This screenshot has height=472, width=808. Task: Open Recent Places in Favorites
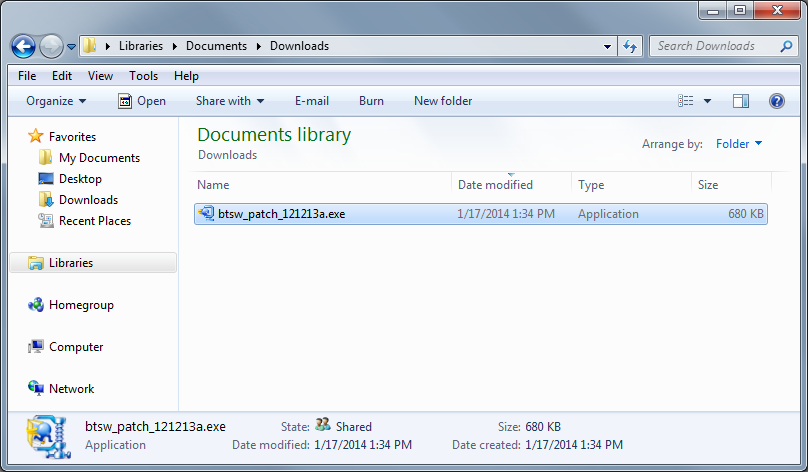pyautogui.click(x=95, y=221)
